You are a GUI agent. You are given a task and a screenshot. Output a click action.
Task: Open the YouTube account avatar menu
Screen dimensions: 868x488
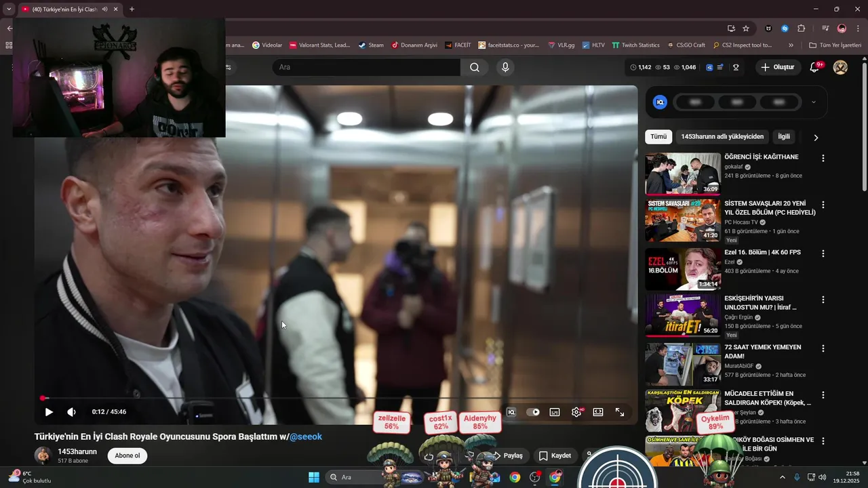click(840, 67)
